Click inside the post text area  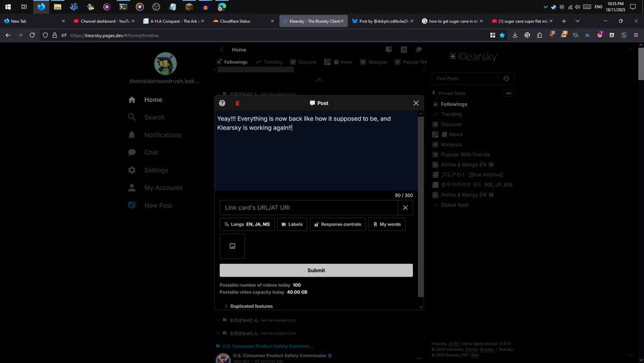click(316, 150)
